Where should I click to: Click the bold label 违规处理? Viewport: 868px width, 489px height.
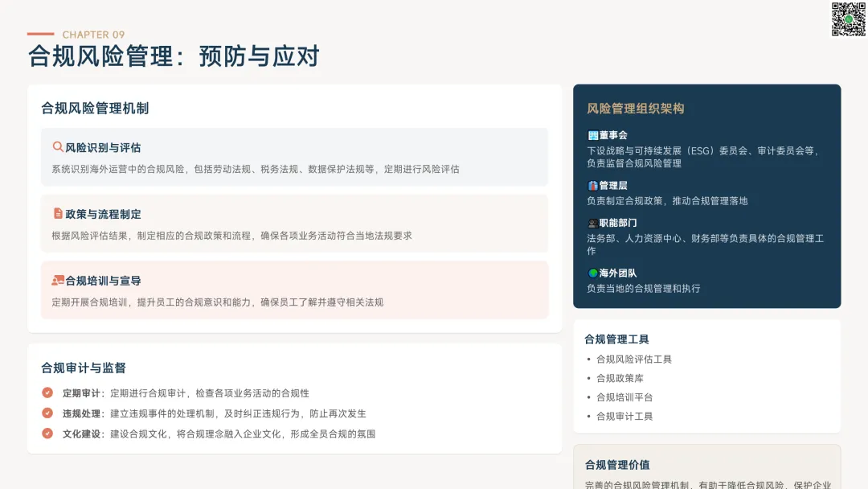point(81,413)
